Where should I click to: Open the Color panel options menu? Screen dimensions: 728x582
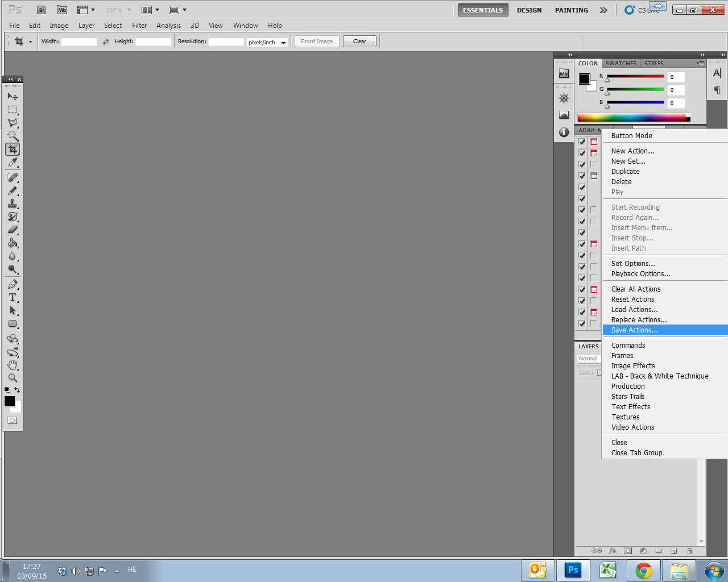tap(700, 63)
